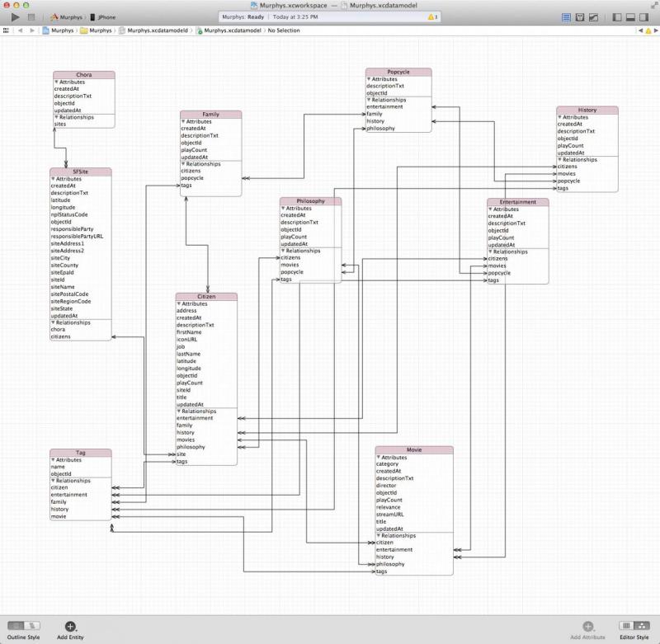660x644 pixels.
Task: Show the Debug area
Action: click(x=630, y=16)
